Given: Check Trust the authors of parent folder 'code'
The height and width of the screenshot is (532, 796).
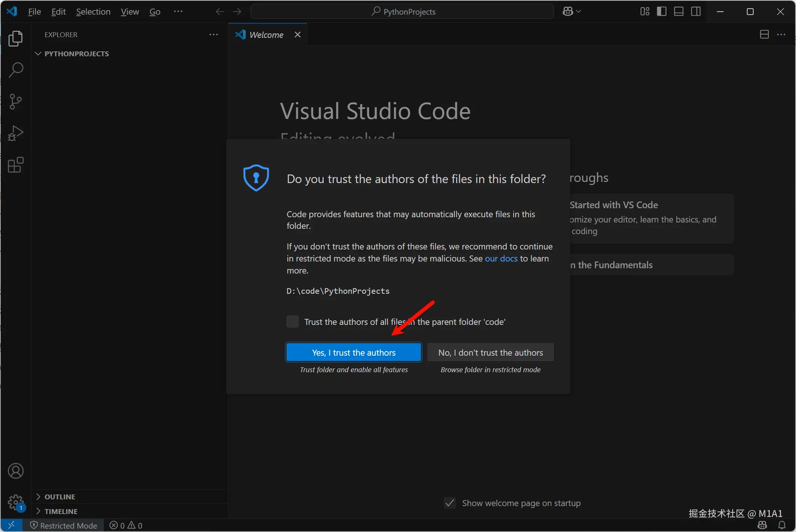Looking at the screenshot, I should (293, 322).
